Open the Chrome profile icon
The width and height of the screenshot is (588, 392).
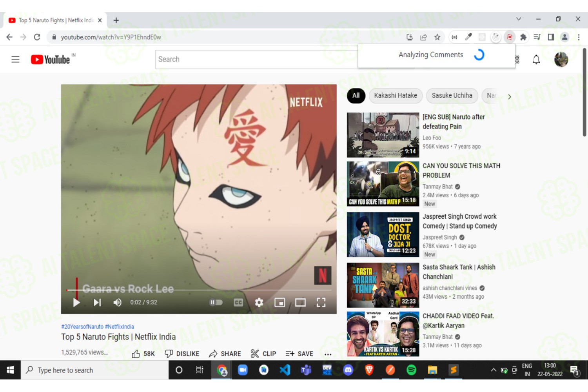click(564, 37)
